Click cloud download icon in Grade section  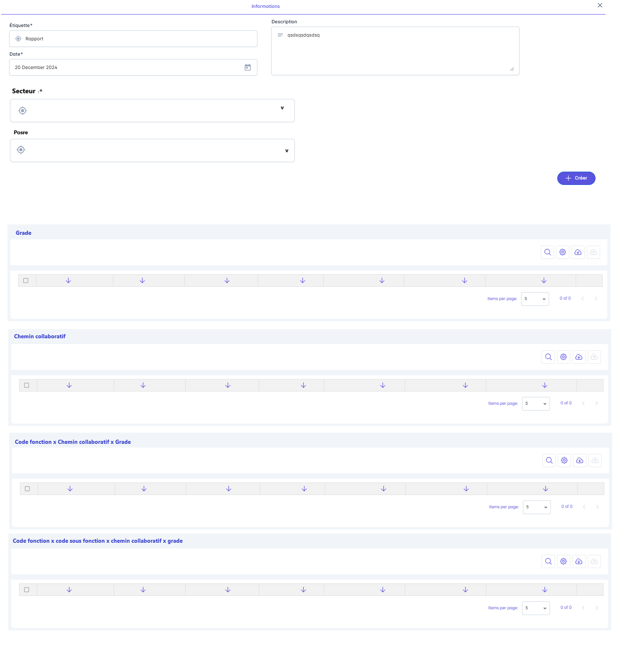tap(578, 252)
